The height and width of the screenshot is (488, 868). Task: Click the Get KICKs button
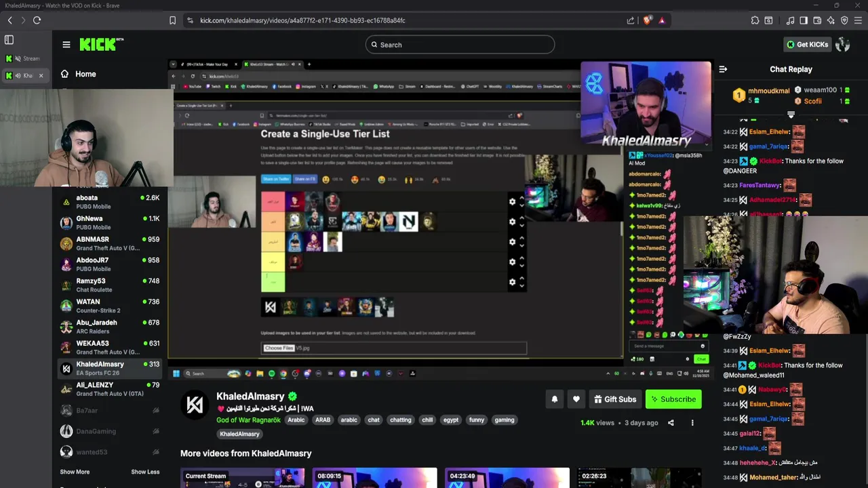click(x=807, y=45)
